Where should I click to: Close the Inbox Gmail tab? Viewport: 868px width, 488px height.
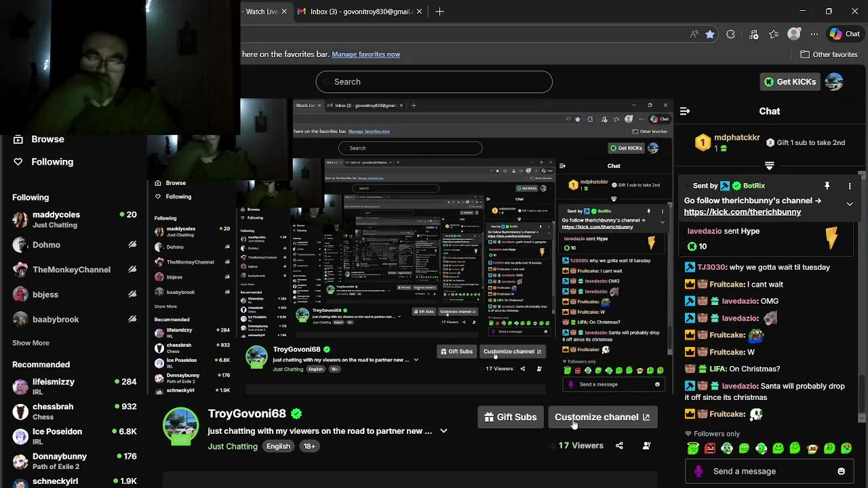[419, 12]
